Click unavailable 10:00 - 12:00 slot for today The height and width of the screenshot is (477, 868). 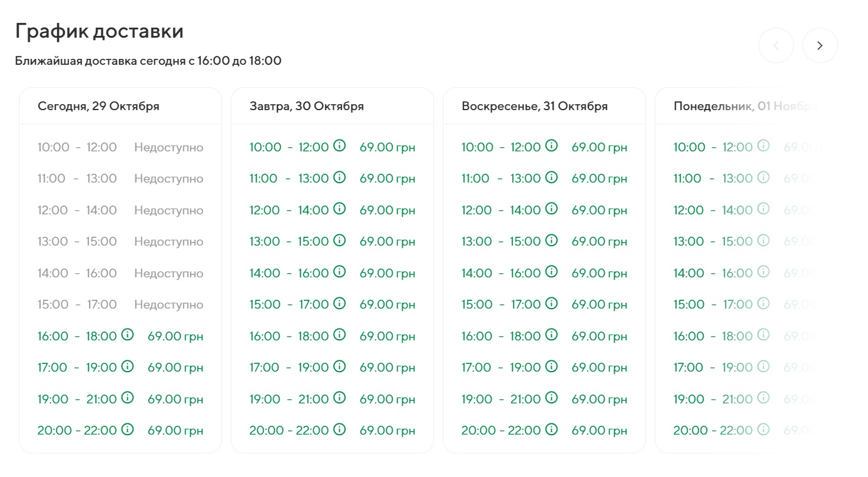coord(77,147)
